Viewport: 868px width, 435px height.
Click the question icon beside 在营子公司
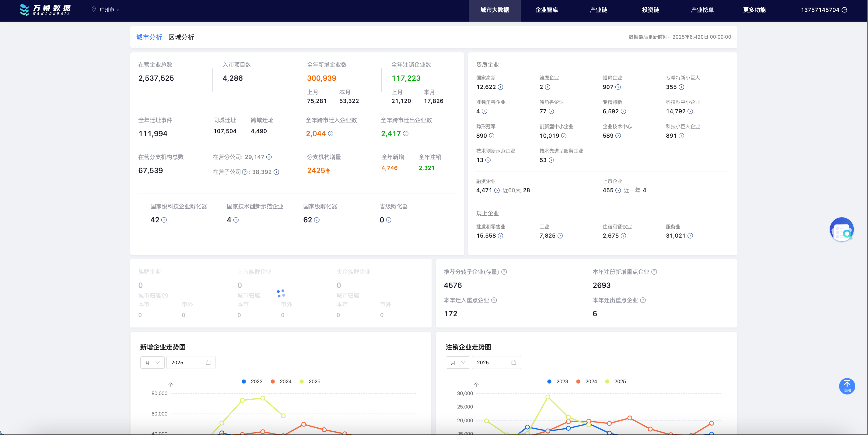(245, 172)
